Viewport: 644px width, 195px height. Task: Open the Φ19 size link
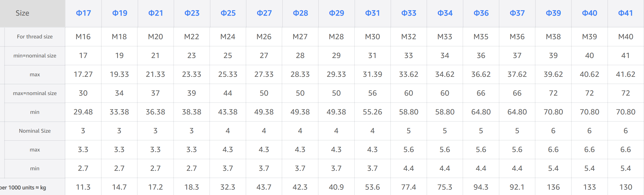point(120,13)
